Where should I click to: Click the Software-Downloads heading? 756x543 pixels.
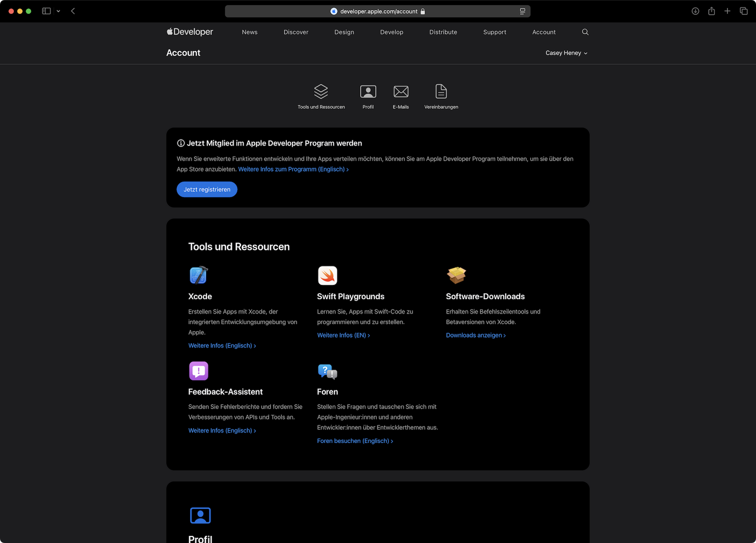(x=485, y=296)
